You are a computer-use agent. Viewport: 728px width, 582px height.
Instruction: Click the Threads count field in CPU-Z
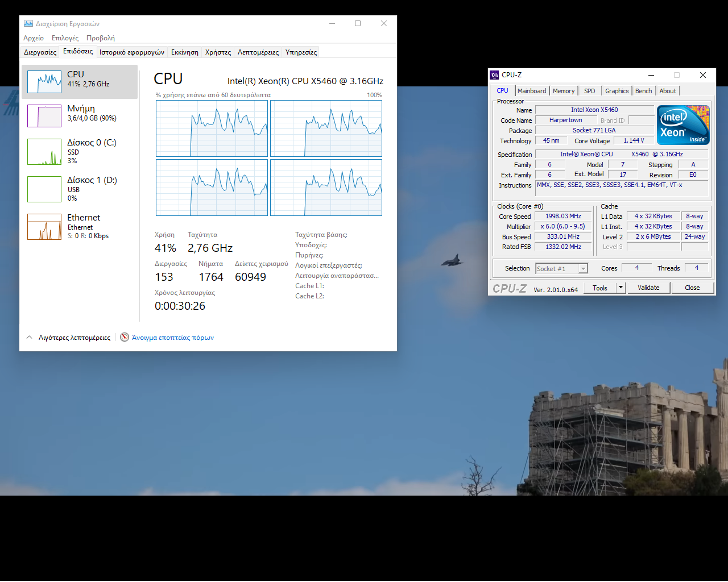(697, 268)
